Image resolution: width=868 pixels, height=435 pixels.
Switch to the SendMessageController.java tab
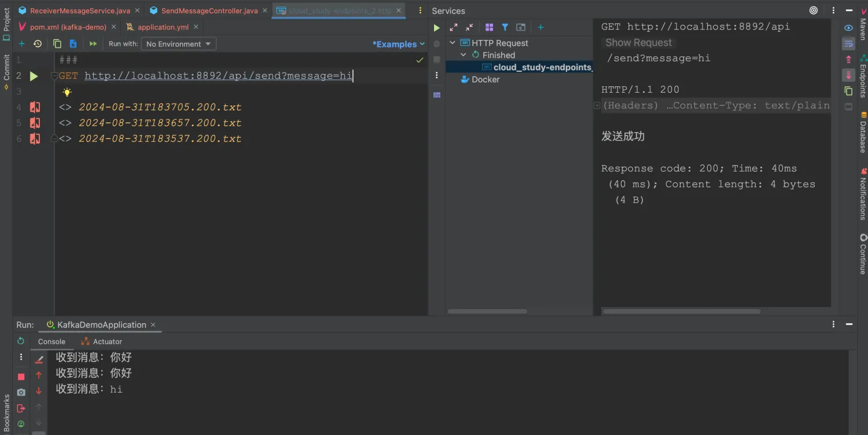point(209,10)
